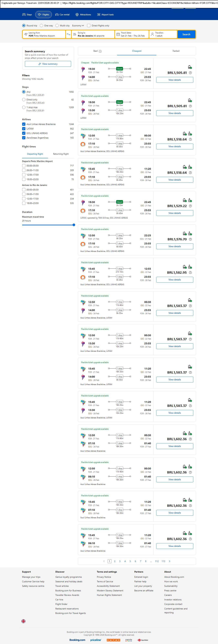Image resolution: width=218 pixels, height=644 pixels.
Task: Select the One way radio button
Action: point(41,26)
